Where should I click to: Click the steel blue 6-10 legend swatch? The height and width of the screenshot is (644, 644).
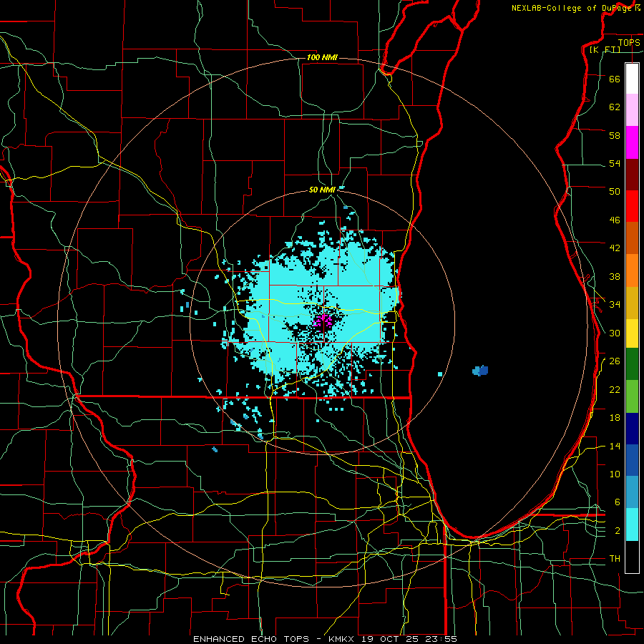click(x=632, y=492)
